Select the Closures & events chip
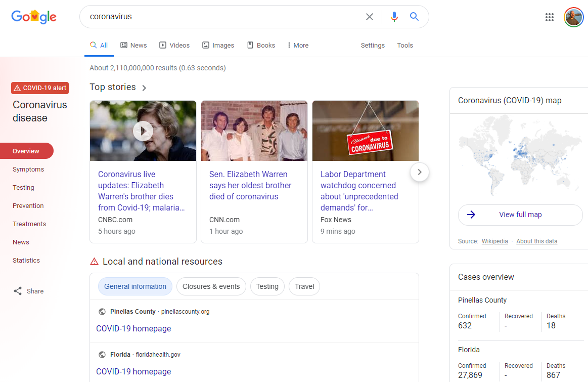Image resolution: width=588 pixels, height=382 pixels. click(x=211, y=286)
